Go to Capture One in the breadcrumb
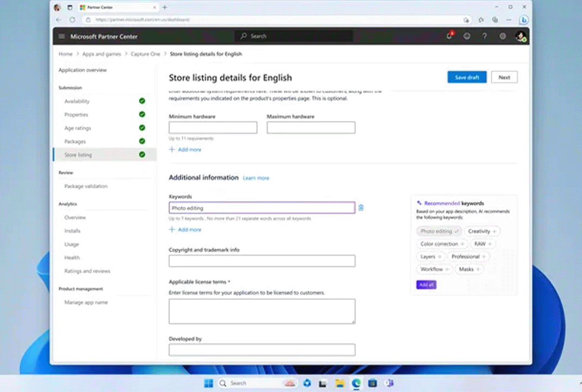582x392 pixels. pyautogui.click(x=145, y=54)
